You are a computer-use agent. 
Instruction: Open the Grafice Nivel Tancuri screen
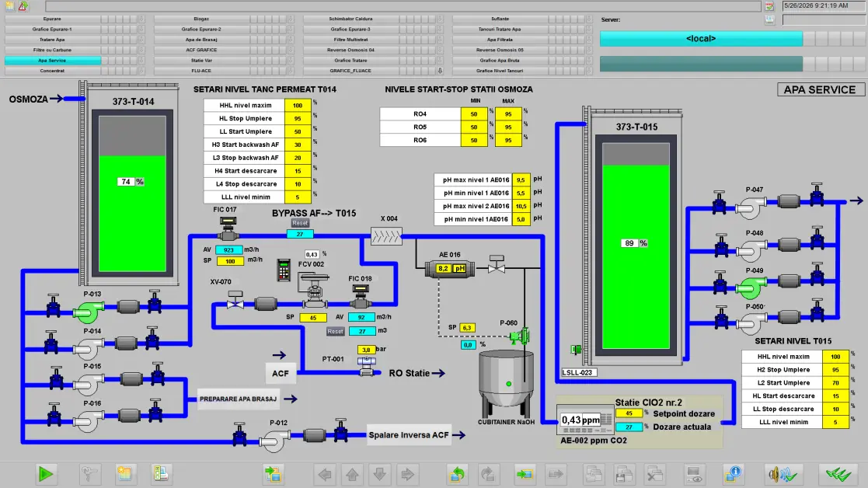[500, 71]
